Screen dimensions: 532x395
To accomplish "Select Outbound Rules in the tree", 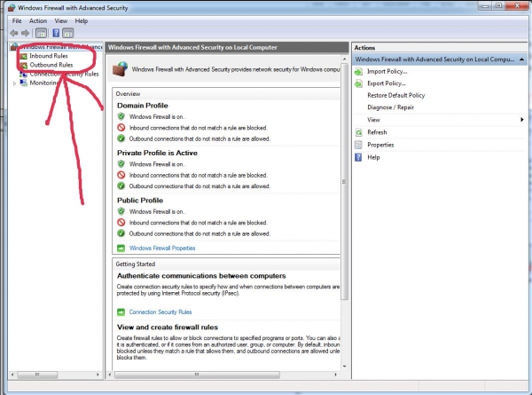I will coord(51,65).
